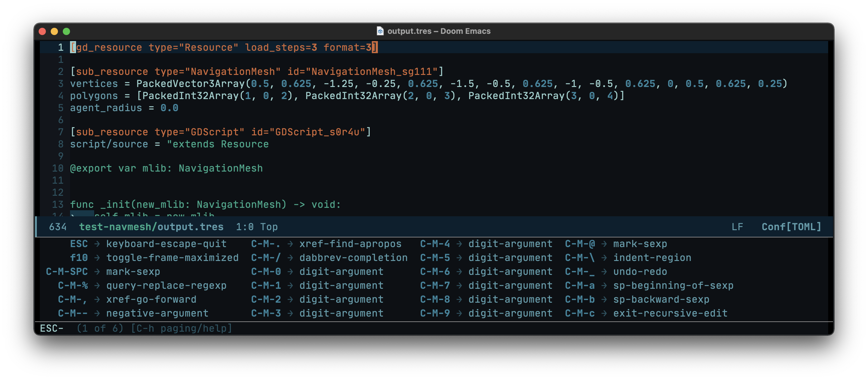Image resolution: width=868 pixels, height=380 pixels.
Task: Click the output.tres document proxy icon
Action: 380,31
